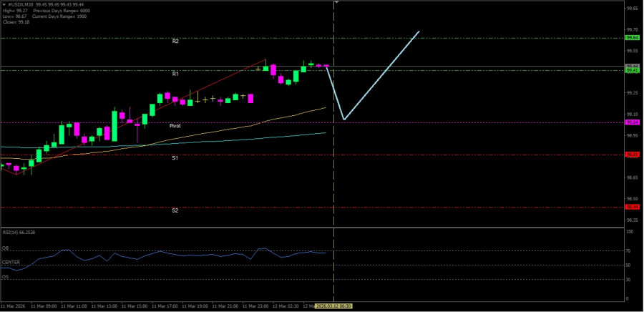Select the S1 support level label
This screenshot has height=312, width=644.
coord(175,157)
